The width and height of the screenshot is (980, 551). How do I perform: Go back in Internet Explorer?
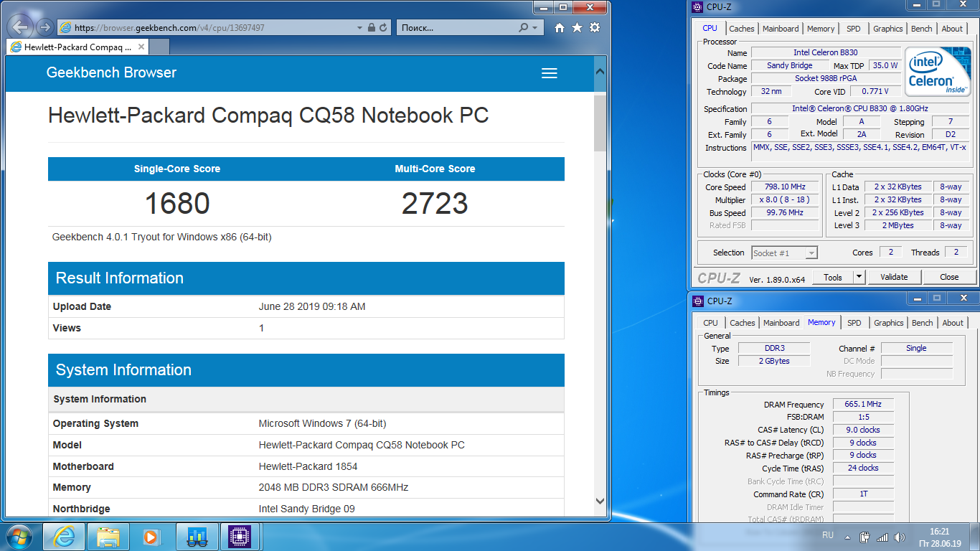(x=22, y=27)
